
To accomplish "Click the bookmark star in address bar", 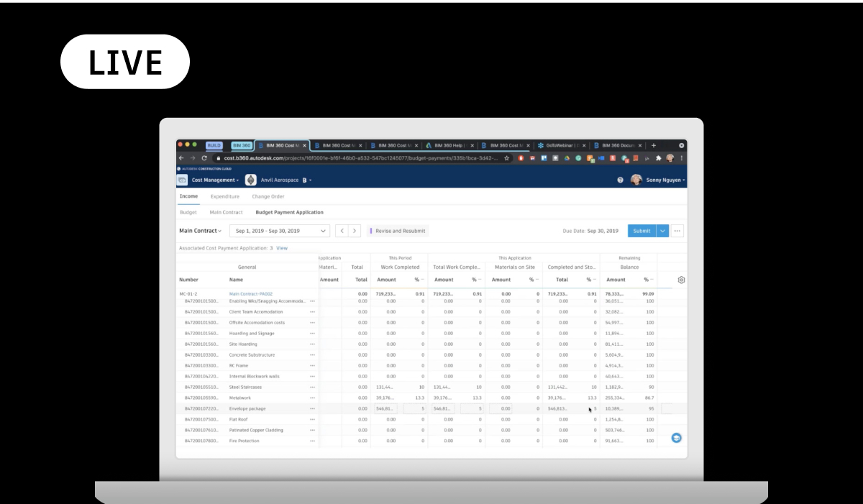I will coord(508,157).
